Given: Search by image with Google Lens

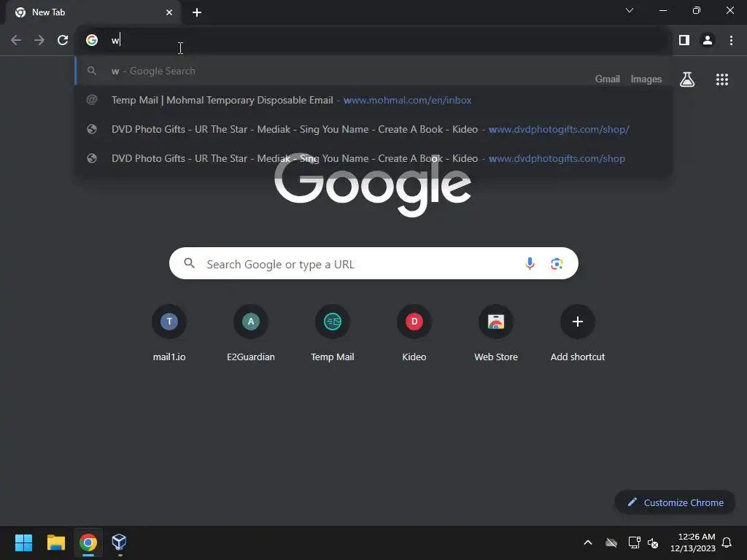Looking at the screenshot, I should pyautogui.click(x=557, y=263).
